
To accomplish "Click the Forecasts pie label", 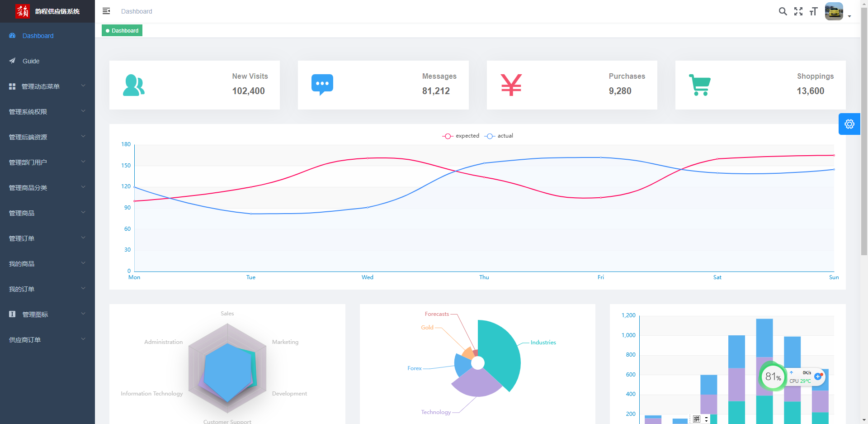I will pyautogui.click(x=437, y=314).
